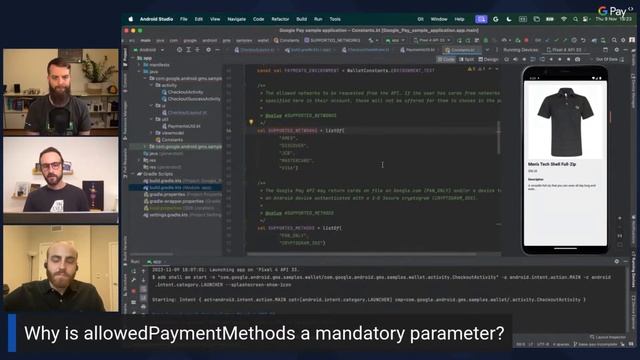Select the Pixel 4 API 33 device tab
640x360 pixels.
point(566,50)
